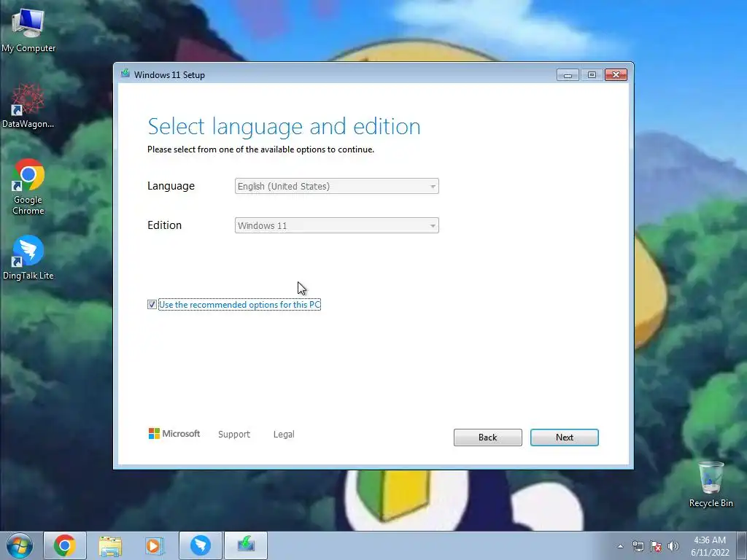Open the DataWagon desktop shortcut
Image resolution: width=747 pixels, height=560 pixels.
coord(28,106)
